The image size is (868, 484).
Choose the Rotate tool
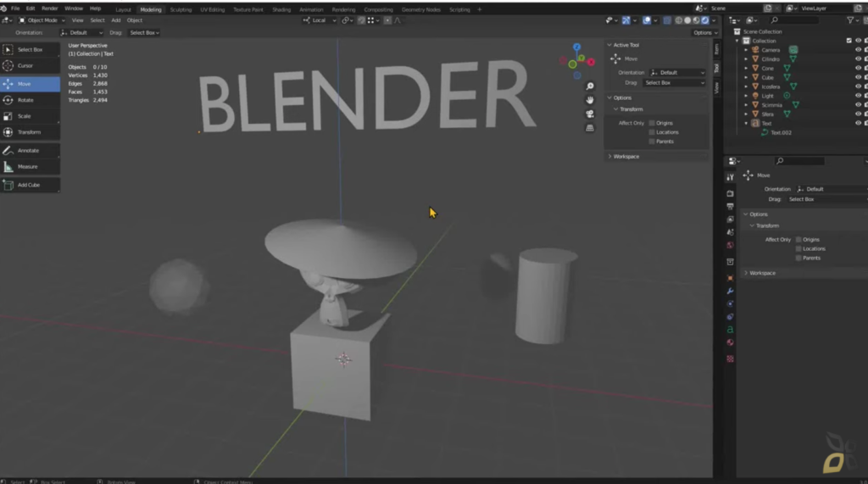30,100
